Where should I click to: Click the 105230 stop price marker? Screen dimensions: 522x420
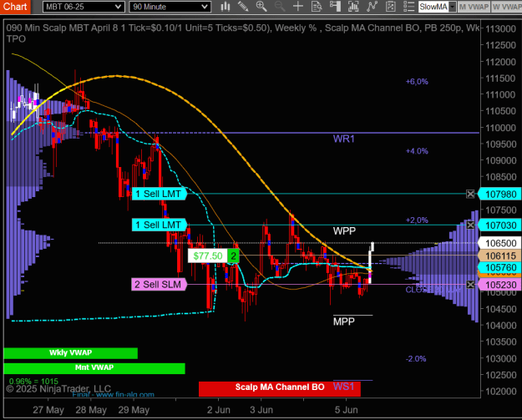point(500,285)
